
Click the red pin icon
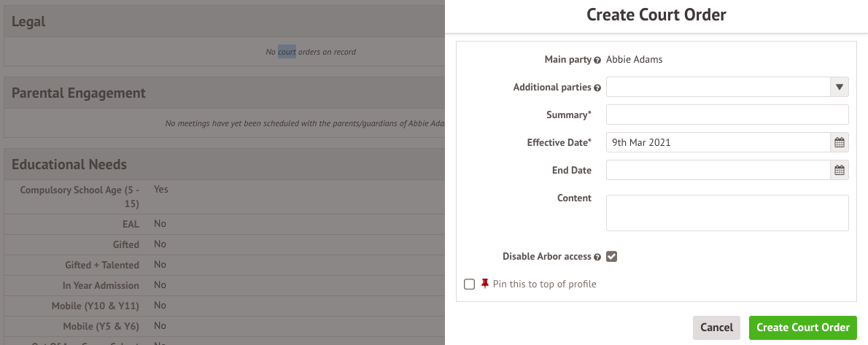coord(485,284)
